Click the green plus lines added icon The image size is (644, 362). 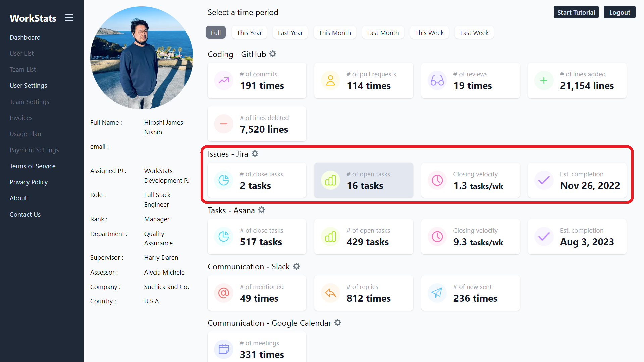pos(544,80)
